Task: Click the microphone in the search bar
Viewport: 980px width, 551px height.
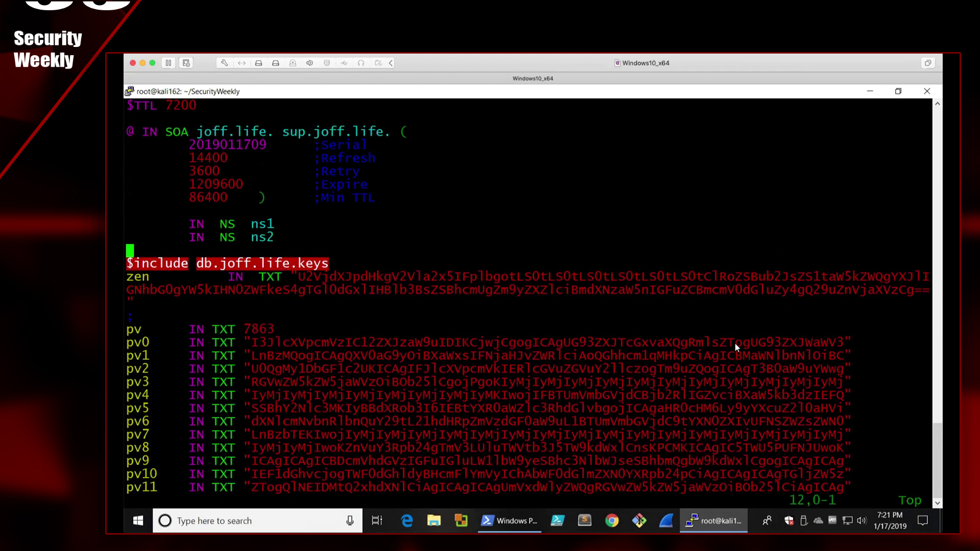Action: pyautogui.click(x=350, y=520)
